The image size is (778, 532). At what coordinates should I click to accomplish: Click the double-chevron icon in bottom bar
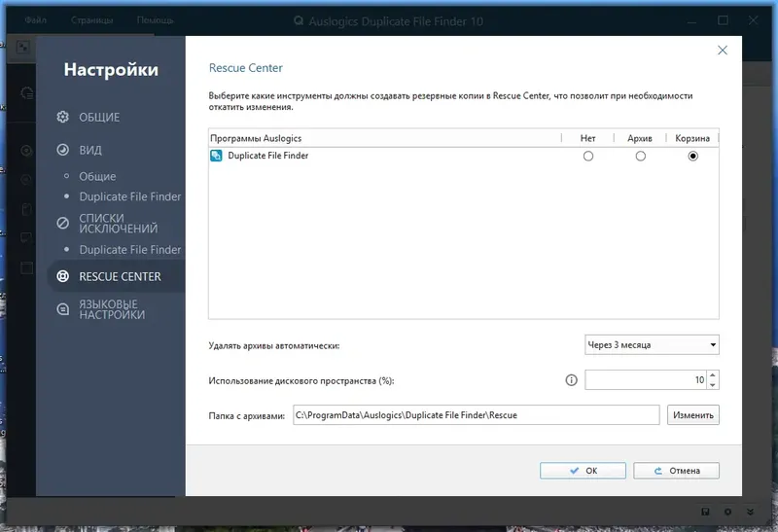point(750,512)
